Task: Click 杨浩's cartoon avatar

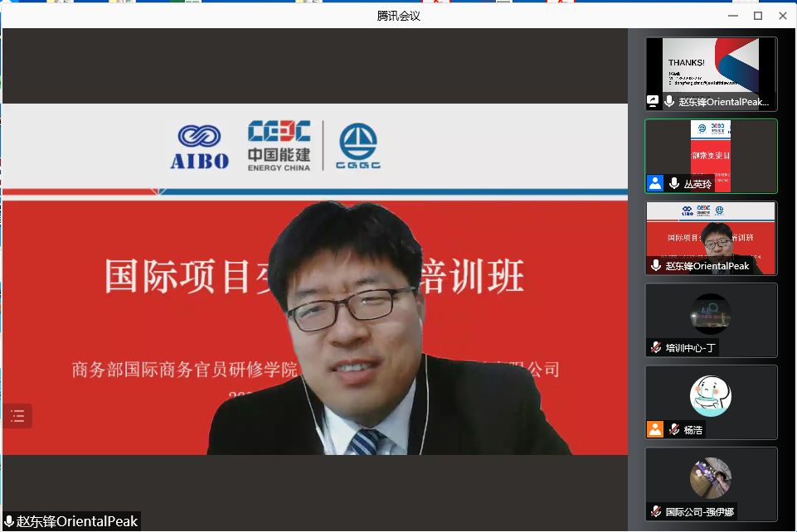Action: click(x=711, y=395)
